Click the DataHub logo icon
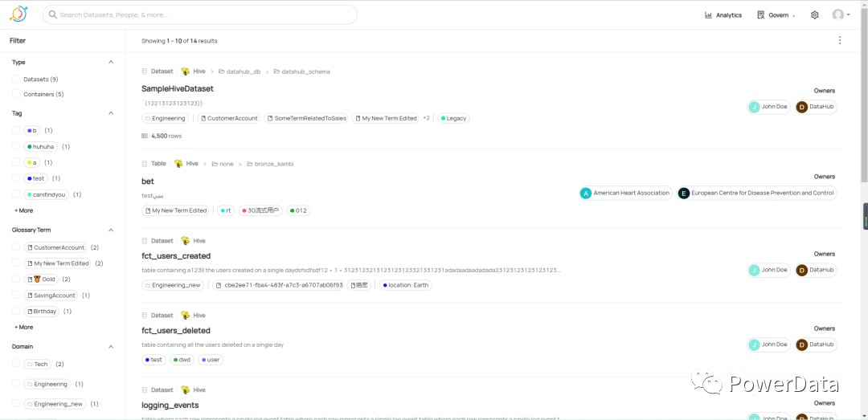Viewport: 868px width, 420px height. [18, 14]
